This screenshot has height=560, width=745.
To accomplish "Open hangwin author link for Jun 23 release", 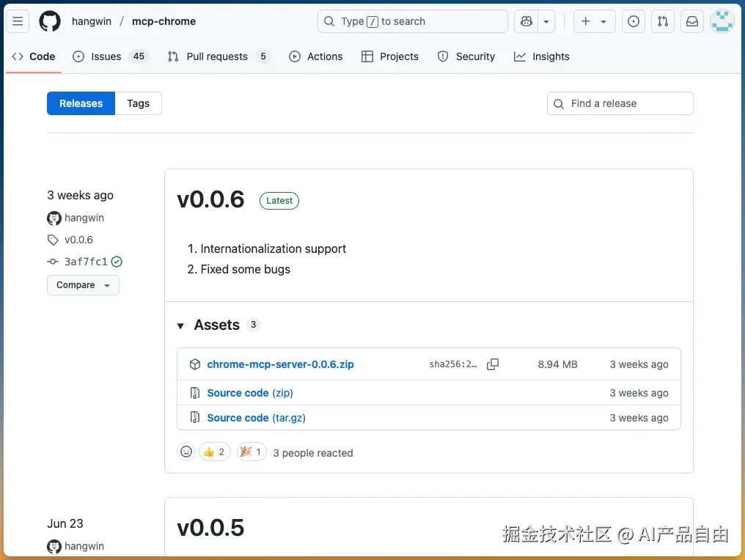I will click(x=84, y=546).
